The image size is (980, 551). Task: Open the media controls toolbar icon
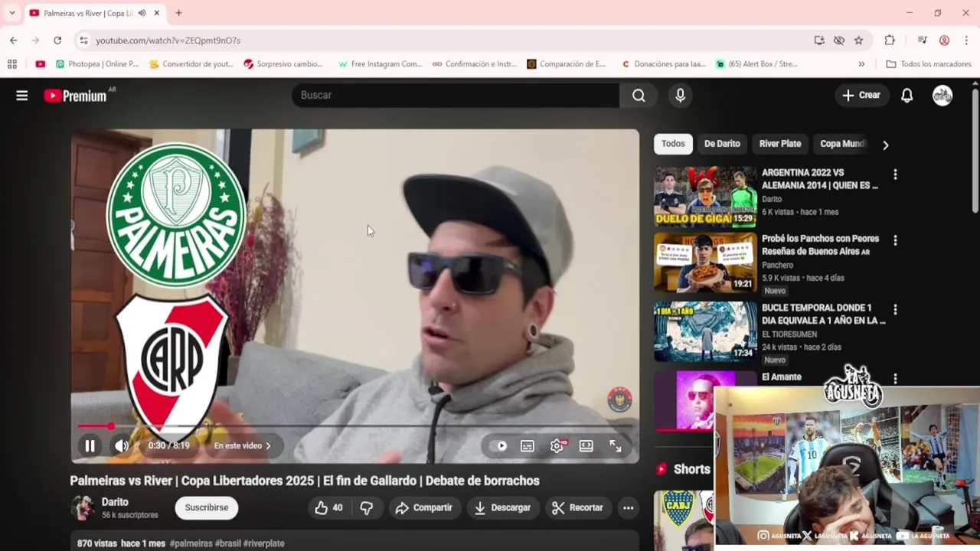tap(922, 41)
